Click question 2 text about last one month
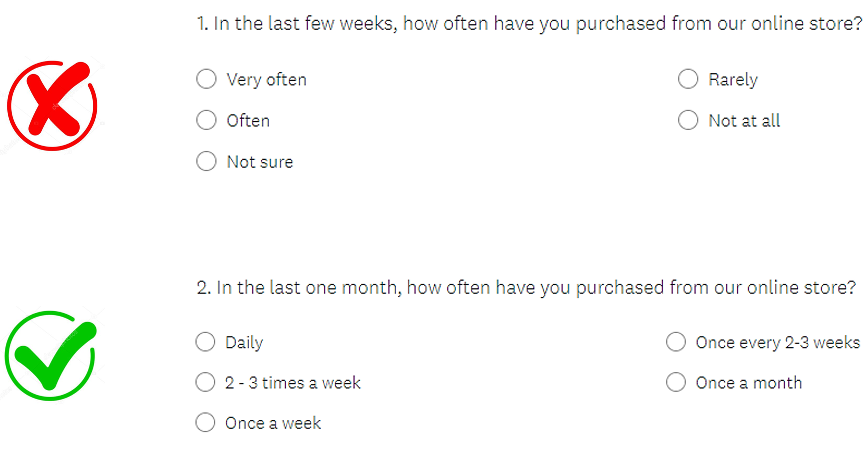The height and width of the screenshot is (453, 868). pyautogui.click(x=526, y=288)
